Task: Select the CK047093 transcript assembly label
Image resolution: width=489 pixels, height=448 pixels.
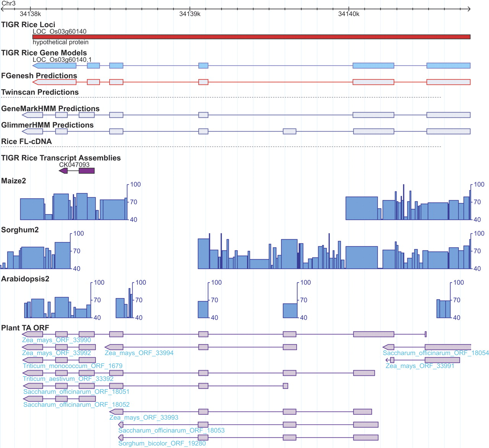Action: point(74,165)
